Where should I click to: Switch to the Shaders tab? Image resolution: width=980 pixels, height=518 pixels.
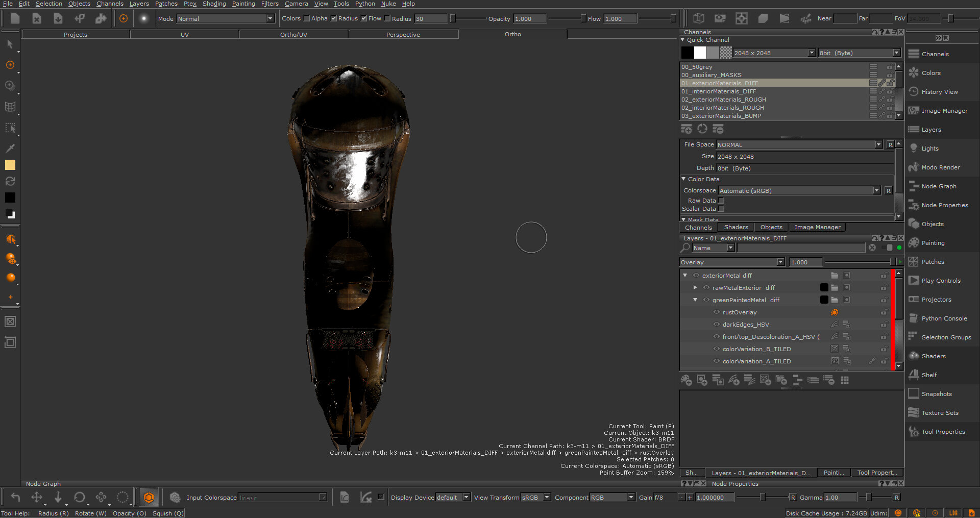736,227
